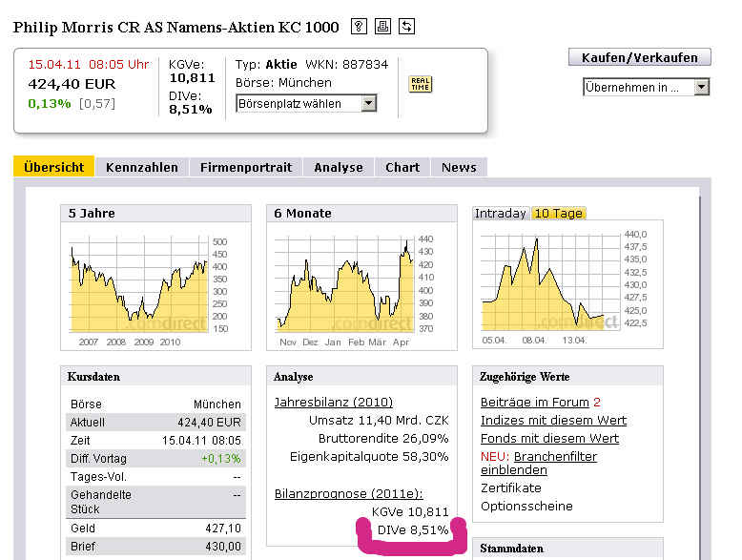Click Kaufen/Verkaufen button
Viewport: 742px width, 560px height.
pyautogui.click(x=639, y=57)
